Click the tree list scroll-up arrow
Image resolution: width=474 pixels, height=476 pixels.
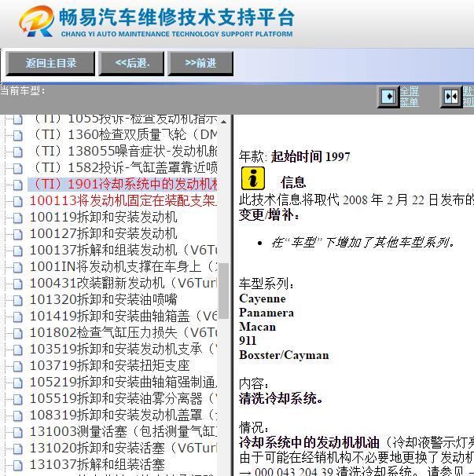click(x=223, y=122)
